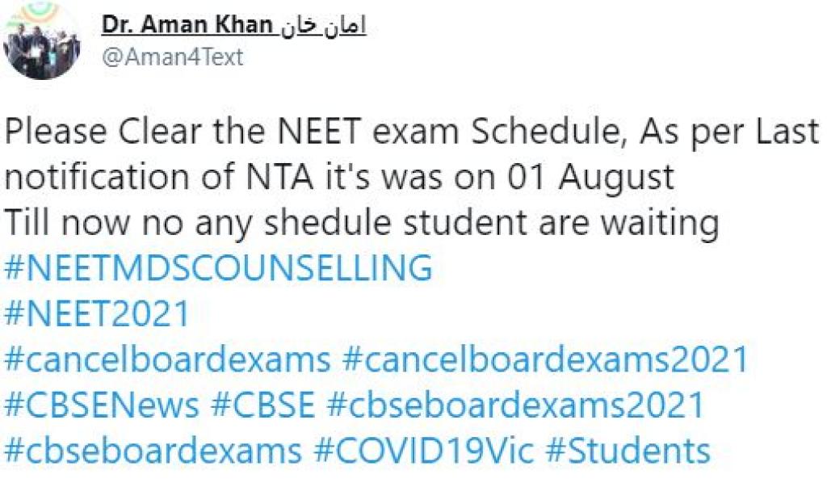
Task: Click the @Aman4Text handle
Action: click(172, 57)
